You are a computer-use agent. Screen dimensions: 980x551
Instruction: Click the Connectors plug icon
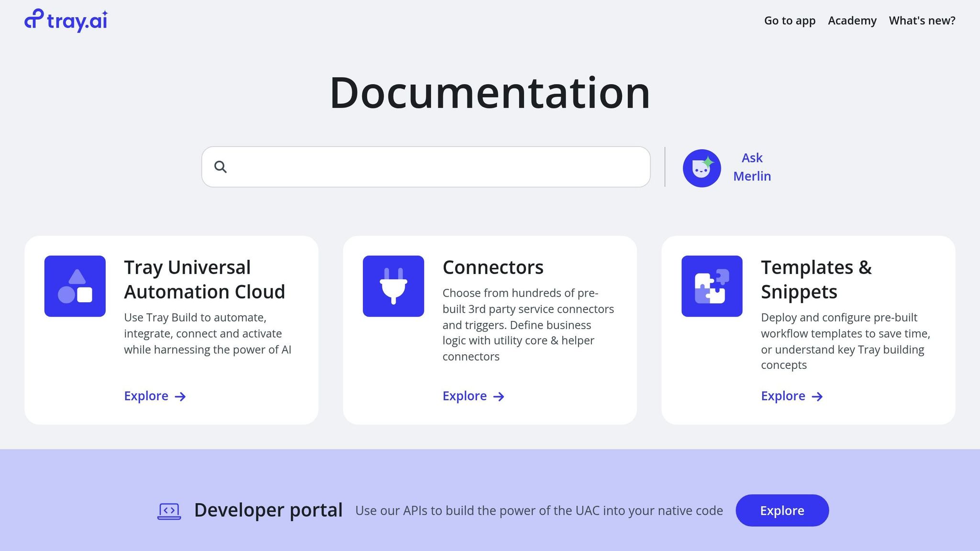pyautogui.click(x=393, y=286)
